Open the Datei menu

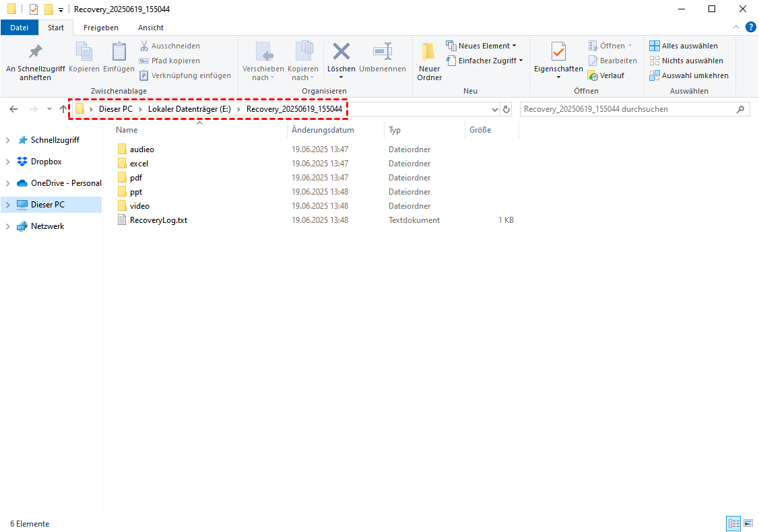coord(20,28)
